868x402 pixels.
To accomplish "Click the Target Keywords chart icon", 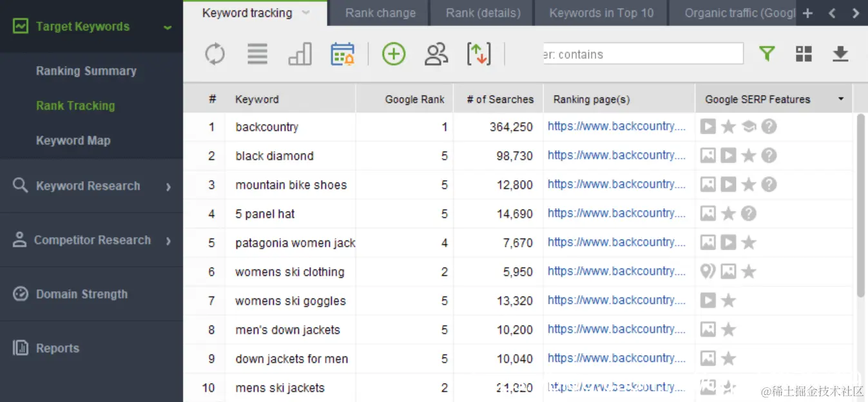I will pyautogui.click(x=21, y=26).
